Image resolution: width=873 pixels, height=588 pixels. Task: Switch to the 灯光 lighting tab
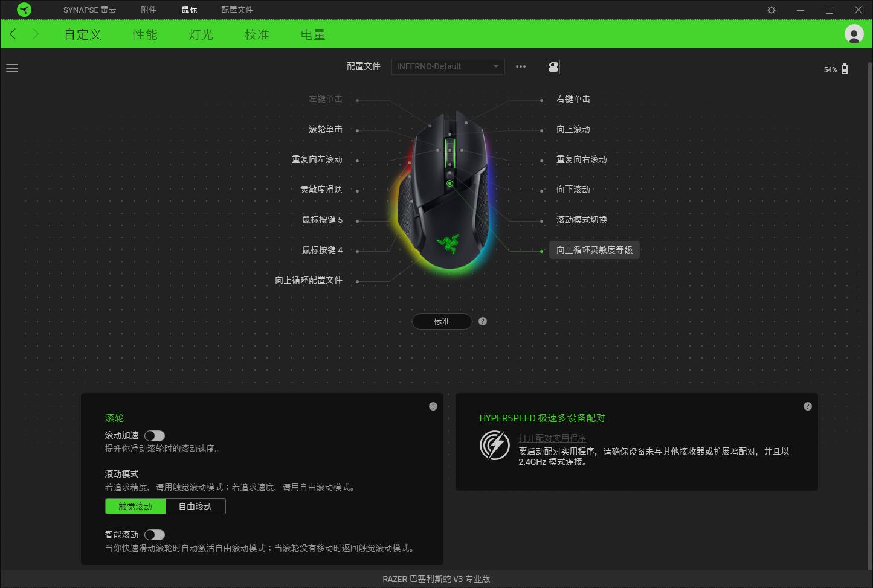coord(200,34)
